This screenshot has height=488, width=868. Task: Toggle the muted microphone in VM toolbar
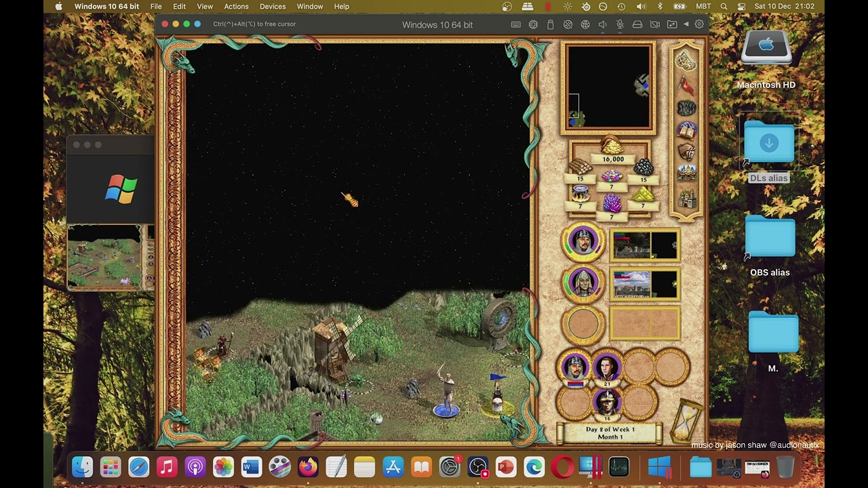coord(620,24)
